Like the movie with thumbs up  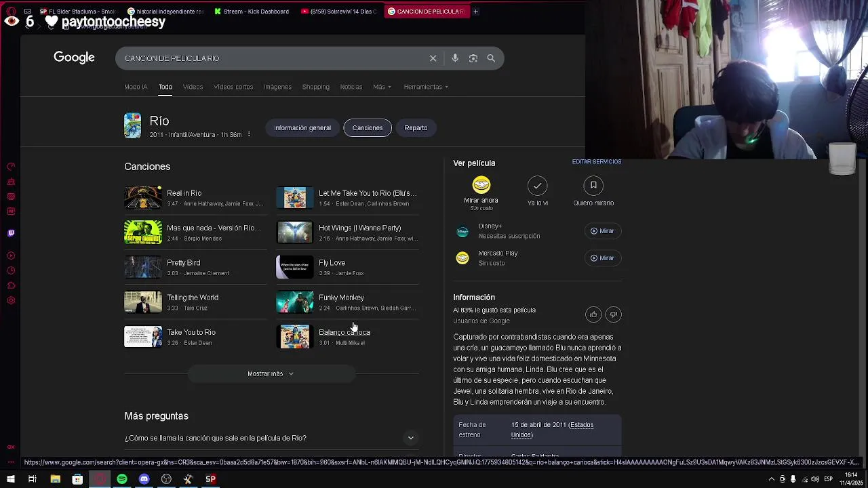593,314
